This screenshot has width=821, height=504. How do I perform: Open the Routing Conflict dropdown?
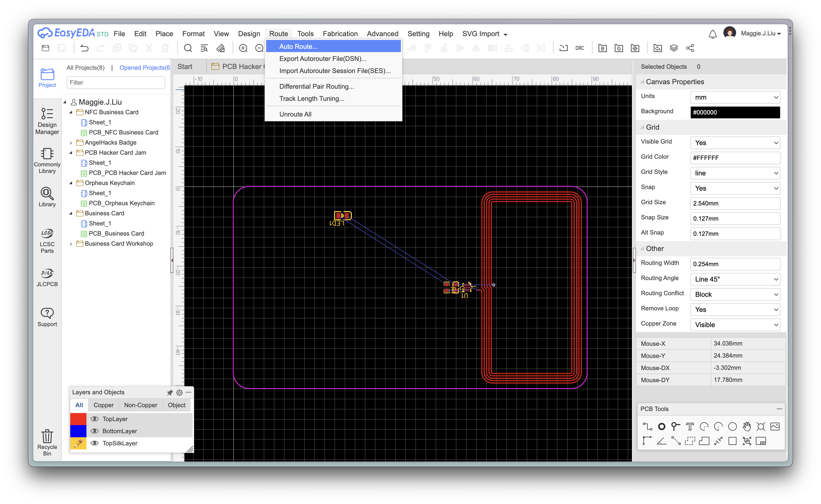(x=735, y=294)
